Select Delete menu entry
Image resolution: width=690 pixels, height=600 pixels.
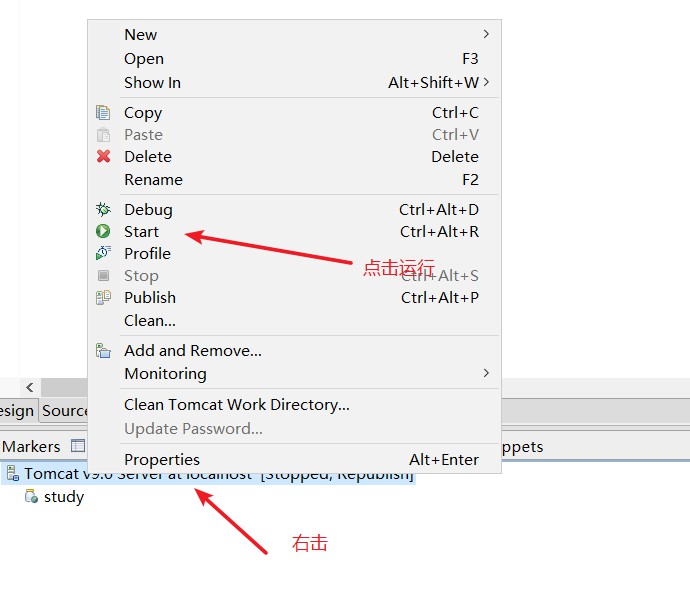(x=294, y=156)
